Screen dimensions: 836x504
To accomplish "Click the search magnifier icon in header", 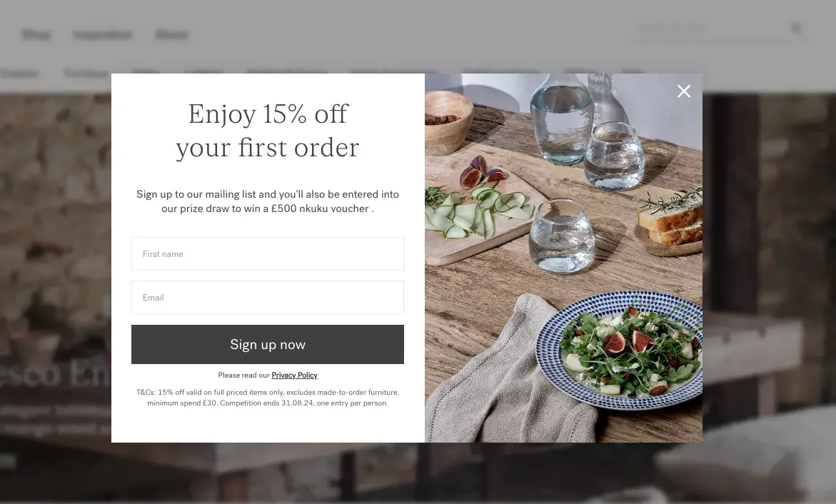I will (796, 28).
